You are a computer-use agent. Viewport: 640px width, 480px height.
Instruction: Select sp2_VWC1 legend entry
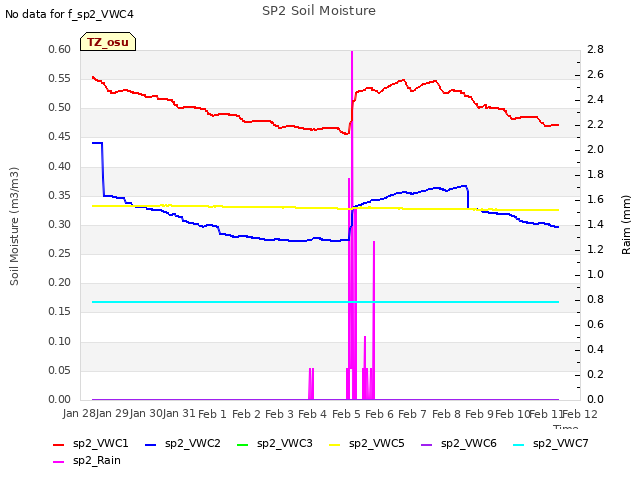91,443
